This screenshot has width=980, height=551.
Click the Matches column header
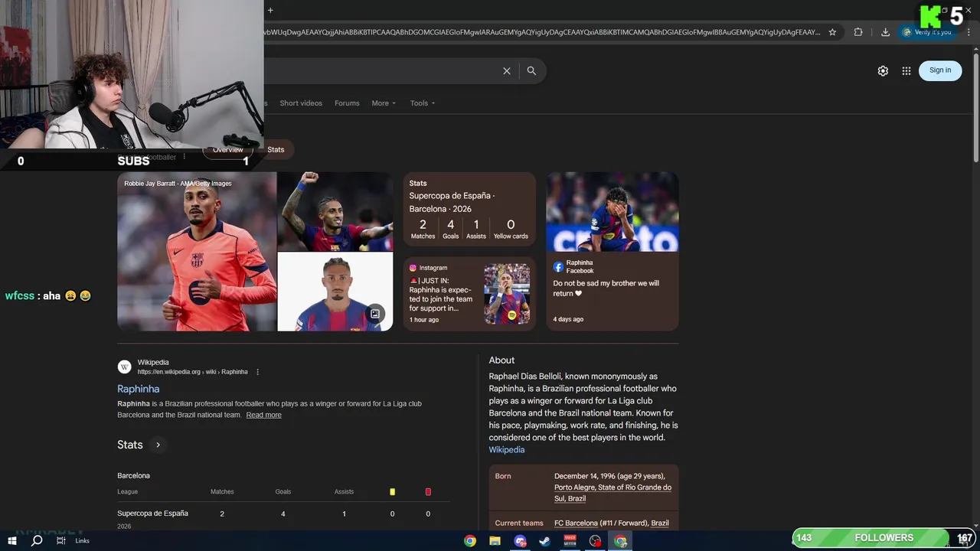coord(222,492)
